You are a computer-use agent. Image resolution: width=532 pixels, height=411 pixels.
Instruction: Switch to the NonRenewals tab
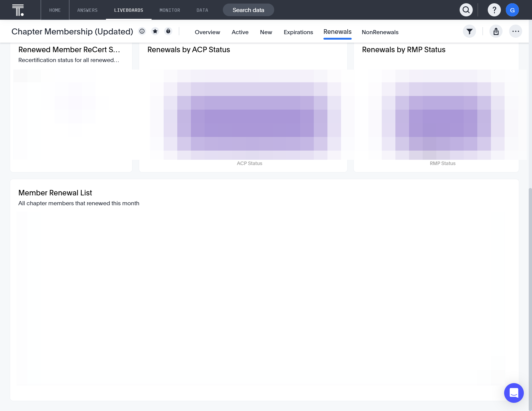point(380,32)
